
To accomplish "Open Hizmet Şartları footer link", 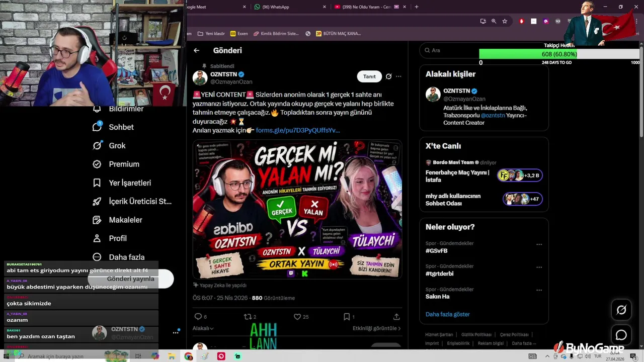I will pos(439,334).
